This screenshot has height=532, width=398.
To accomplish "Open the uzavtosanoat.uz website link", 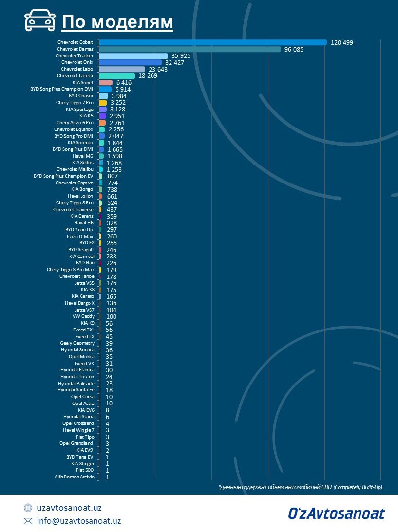I will point(69,508).
